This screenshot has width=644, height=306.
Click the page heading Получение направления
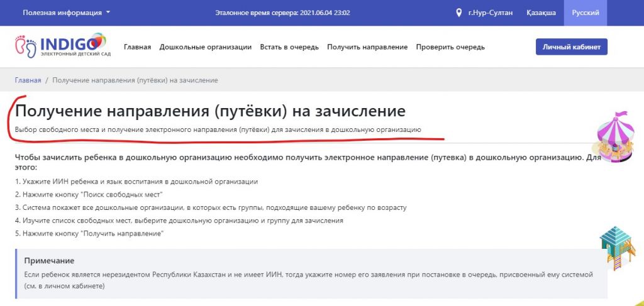[210, 111]
